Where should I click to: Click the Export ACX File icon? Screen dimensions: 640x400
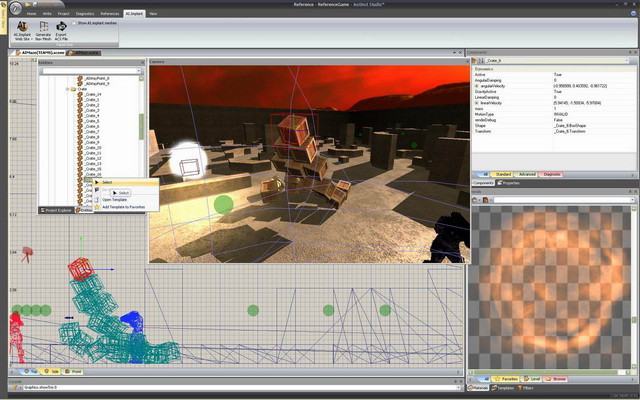[61, 27]
